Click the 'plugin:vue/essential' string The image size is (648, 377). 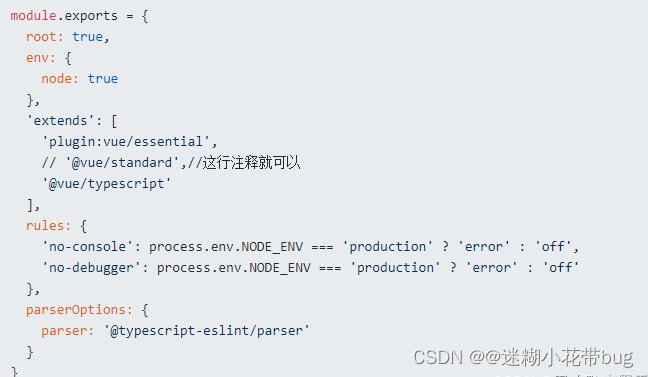click(127, 142)
